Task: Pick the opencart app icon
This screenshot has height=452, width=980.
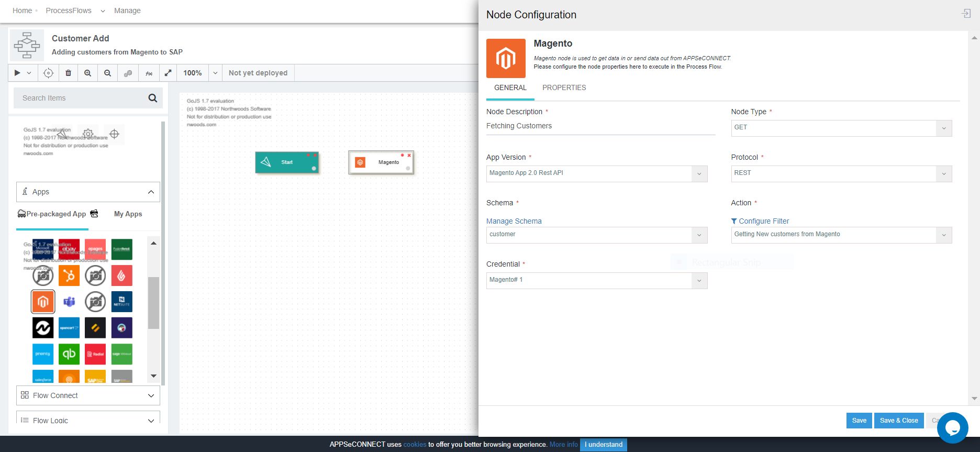Action: point(69,328)
